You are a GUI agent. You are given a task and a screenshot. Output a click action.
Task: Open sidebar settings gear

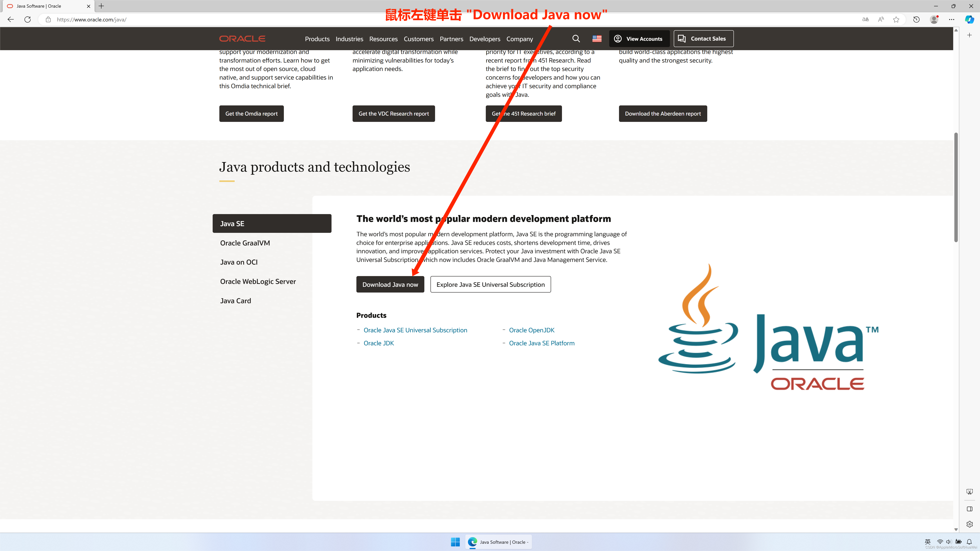[969, 524]
